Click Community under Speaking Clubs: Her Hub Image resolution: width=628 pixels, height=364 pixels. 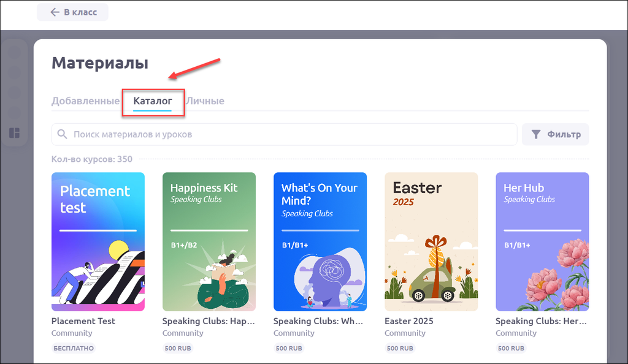tap(516, 333)
